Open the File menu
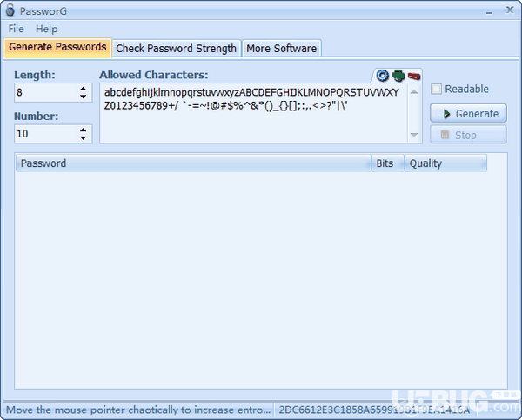 [x=16, y=29]
